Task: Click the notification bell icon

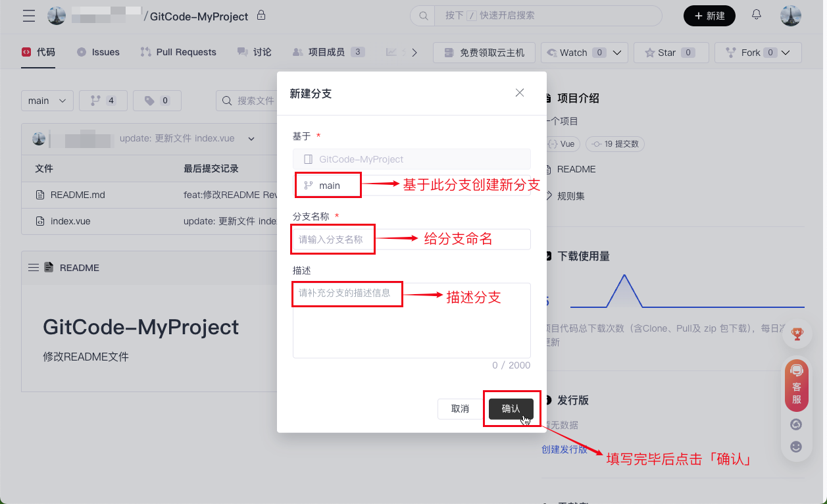Action: (x=757, y=15)
